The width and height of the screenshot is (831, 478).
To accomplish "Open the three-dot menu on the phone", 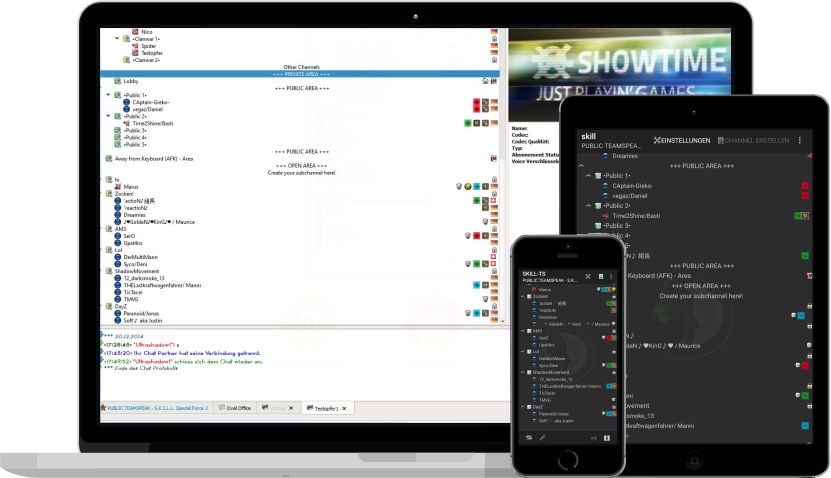I will click(x=611, y=276).
